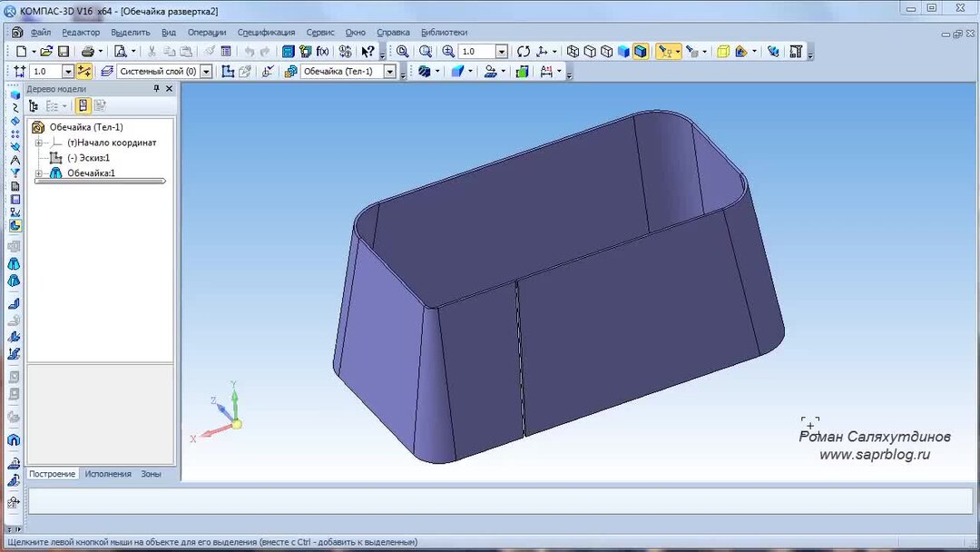The height and width of the screenshot is (552, 980).
Task: Open the Библиотеки menu
Action: [x=444, y=33]
